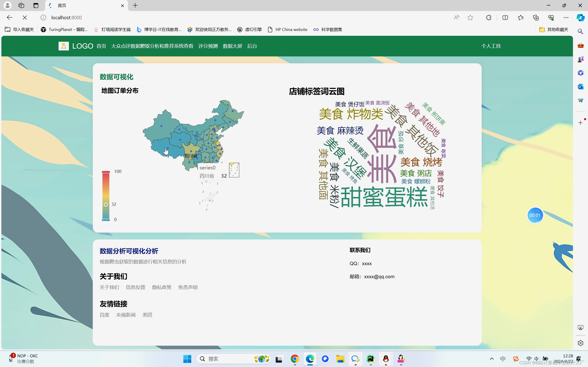Open the 隐私政策 link
This screenshot has width=588, height=367.
pyautogui.click(x=162, y=287)
